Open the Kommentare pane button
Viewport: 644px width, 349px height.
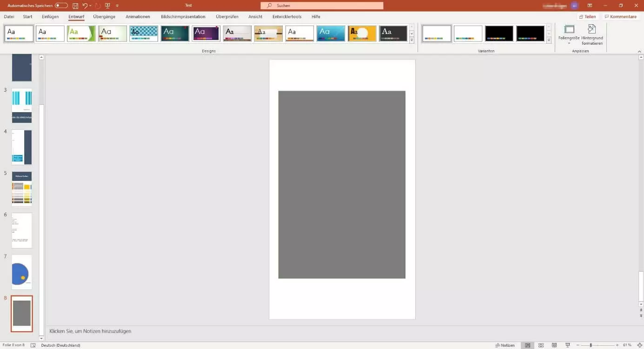click(x=620, y=17)
